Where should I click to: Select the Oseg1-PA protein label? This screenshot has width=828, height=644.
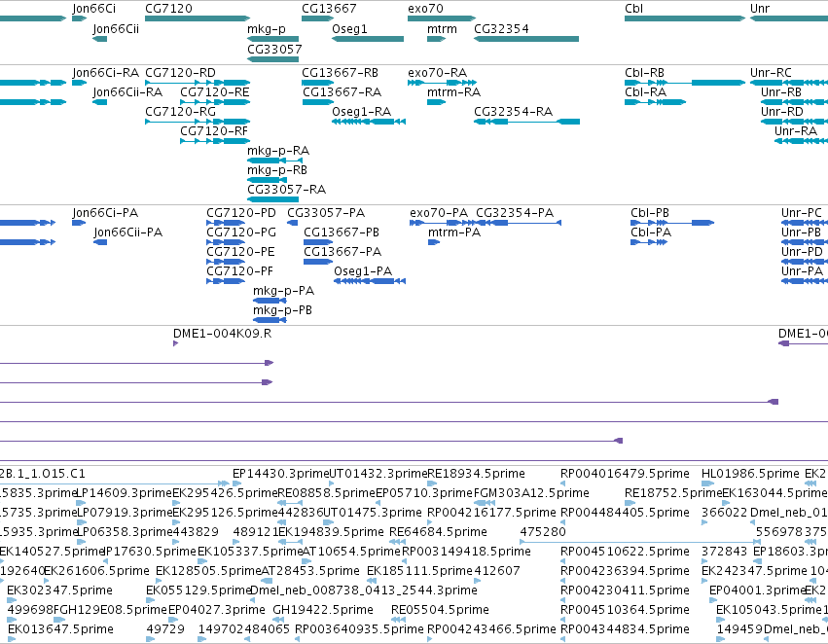click(363, 271)
